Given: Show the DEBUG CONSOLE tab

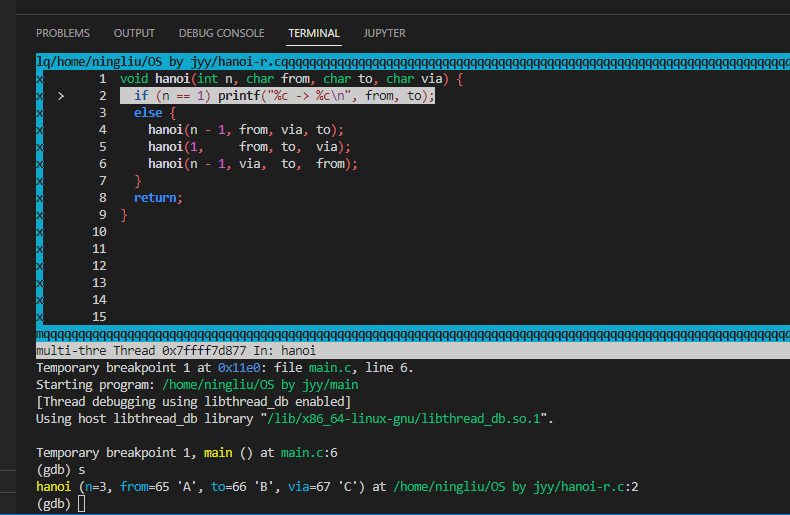Looking at the screenshot, I should pos(221,33).
